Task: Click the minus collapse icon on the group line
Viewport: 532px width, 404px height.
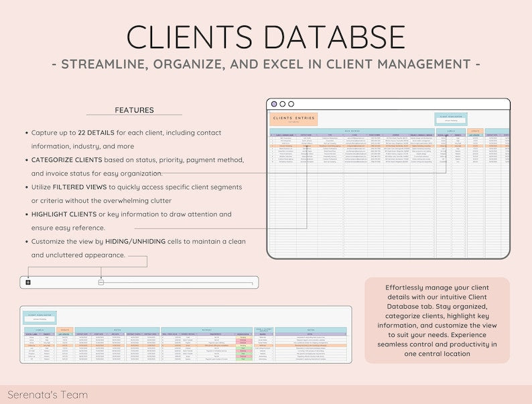Action: (x=101, y=282)
